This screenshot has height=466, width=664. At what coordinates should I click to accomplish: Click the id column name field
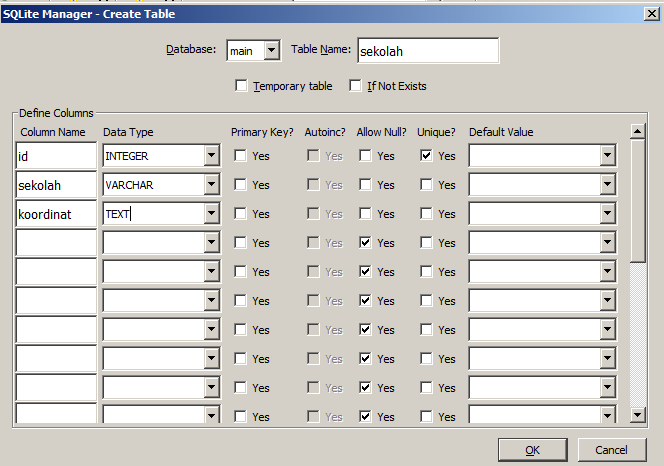pos(56,156)
